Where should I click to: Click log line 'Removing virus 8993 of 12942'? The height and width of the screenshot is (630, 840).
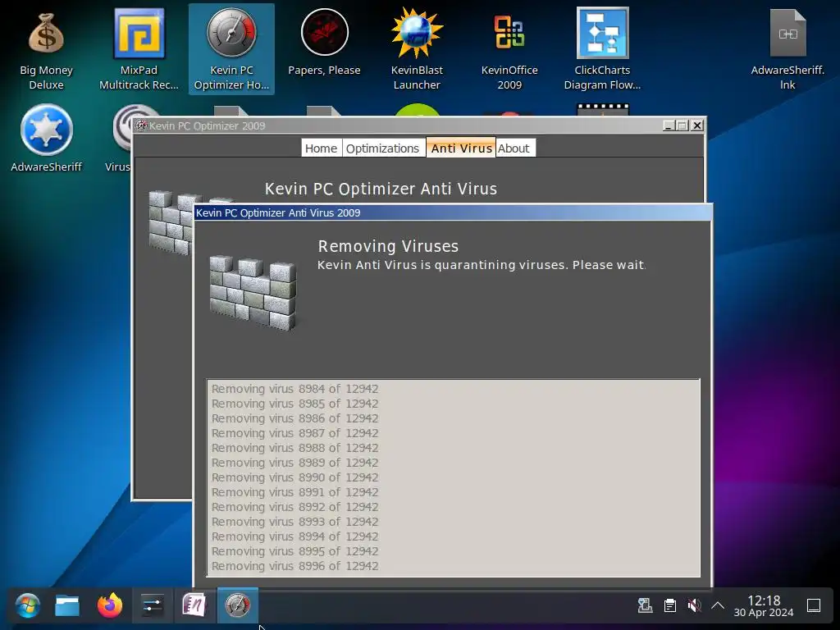pos(294,522)
